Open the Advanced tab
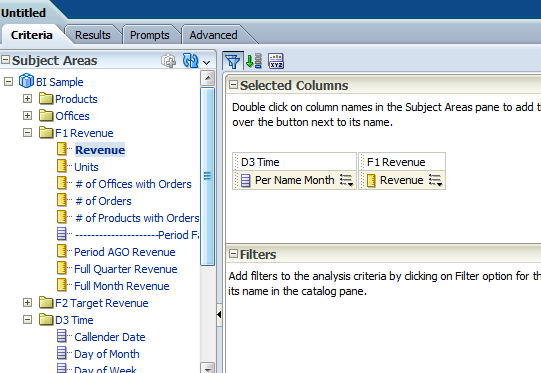Viewport: 541px width, 373px height. [213, 35]
